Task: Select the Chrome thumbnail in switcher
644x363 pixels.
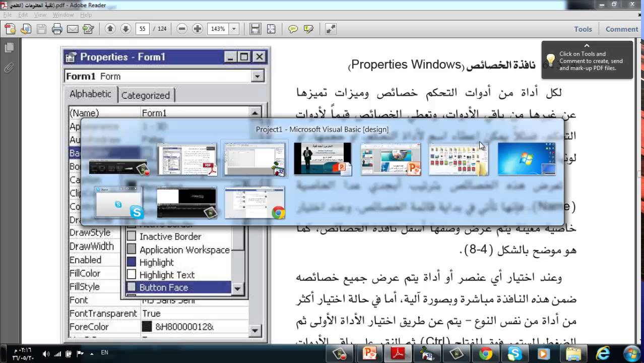Action: coord(255,203)
